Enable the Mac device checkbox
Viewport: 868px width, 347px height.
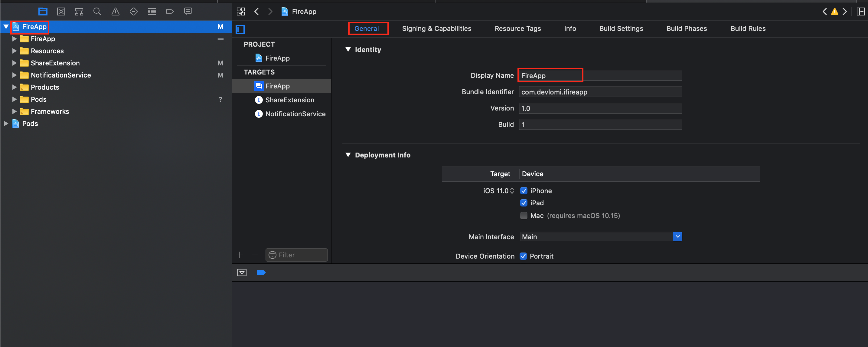click(x=524, y=216)
